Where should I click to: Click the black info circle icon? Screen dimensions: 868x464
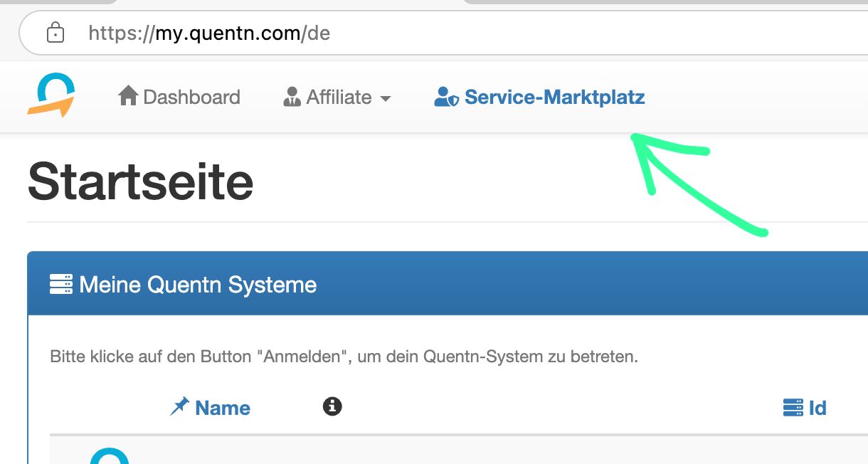click(332, 406)
